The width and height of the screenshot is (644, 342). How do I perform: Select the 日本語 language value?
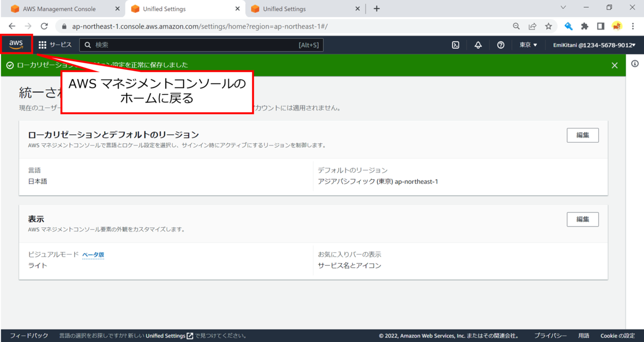[38, 181]
